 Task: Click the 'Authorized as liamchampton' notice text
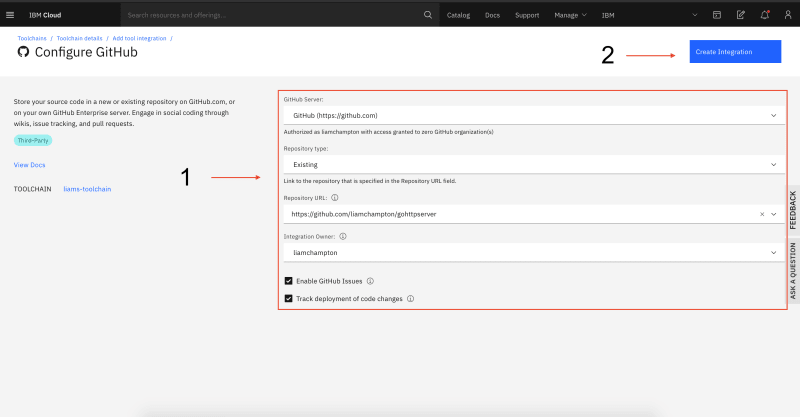(x=388, y=132)
